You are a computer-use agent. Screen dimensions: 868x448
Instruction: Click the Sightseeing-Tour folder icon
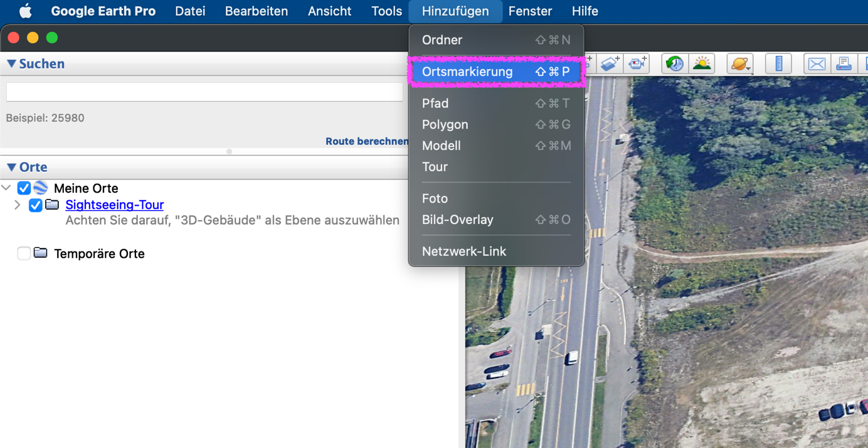(x=52, y=205)
